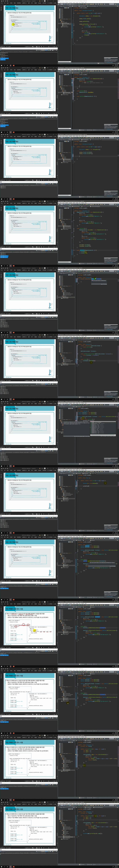
Task: Open the Windows Start menu
Action: [1, 65]
